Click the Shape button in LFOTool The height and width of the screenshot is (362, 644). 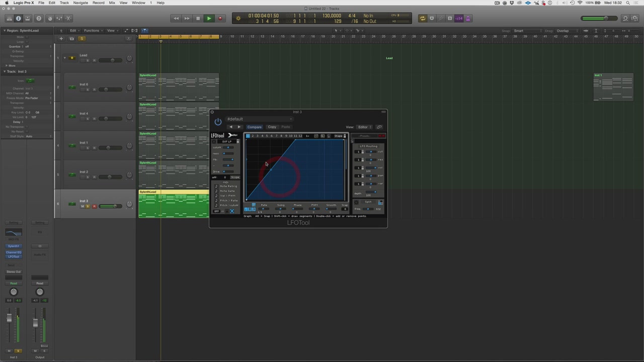pos(339,136)
